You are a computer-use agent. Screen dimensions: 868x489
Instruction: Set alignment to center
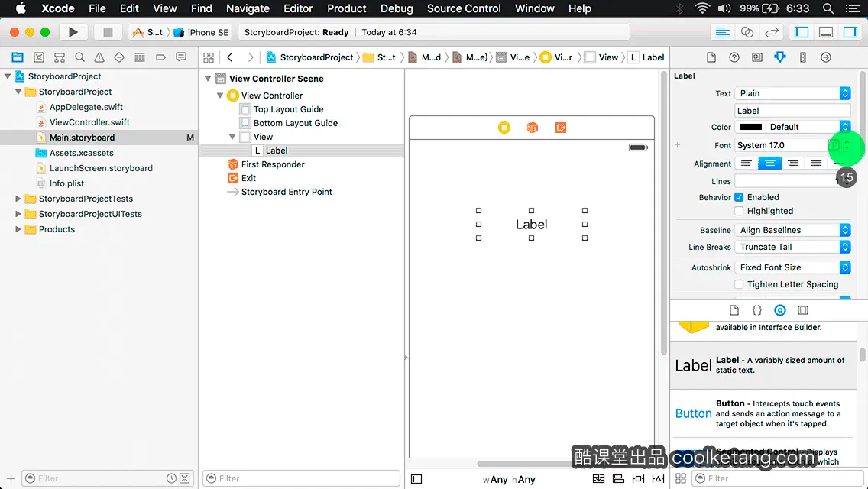pyautogui.click(x=769, y=164)
